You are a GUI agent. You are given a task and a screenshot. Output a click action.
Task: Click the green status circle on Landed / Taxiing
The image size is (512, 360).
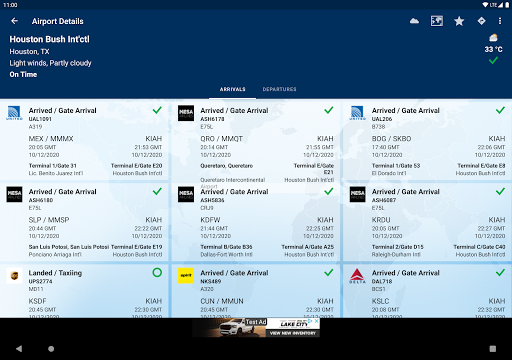[157, 273]
